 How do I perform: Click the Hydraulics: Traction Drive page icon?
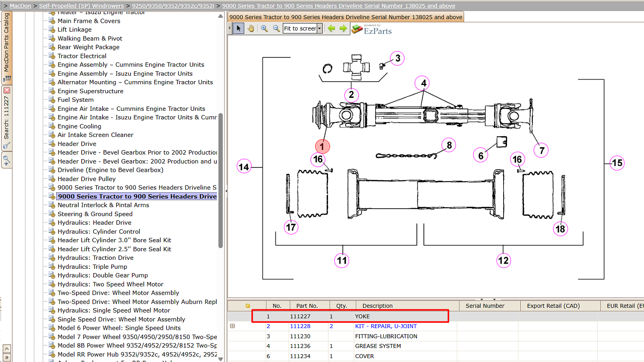pos(52,258)
